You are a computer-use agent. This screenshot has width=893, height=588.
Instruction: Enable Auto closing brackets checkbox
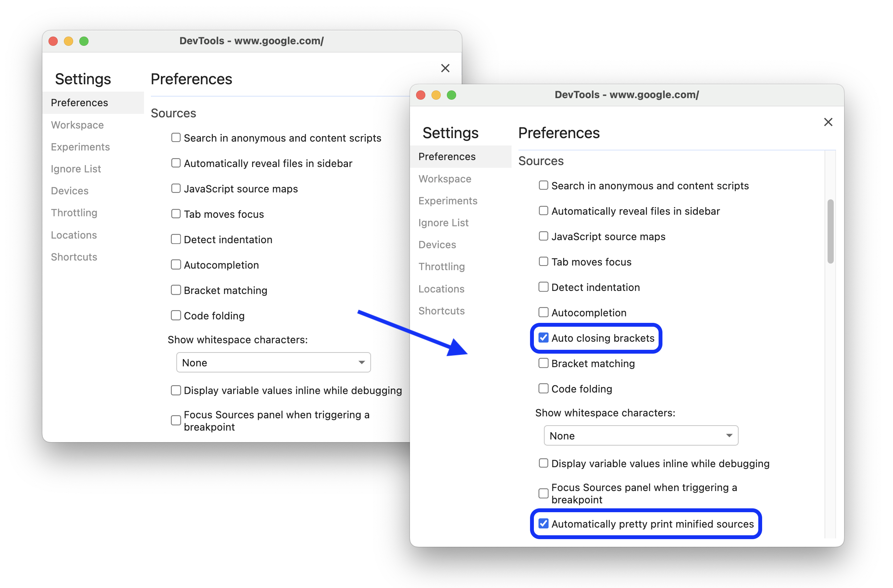[543, 338]
